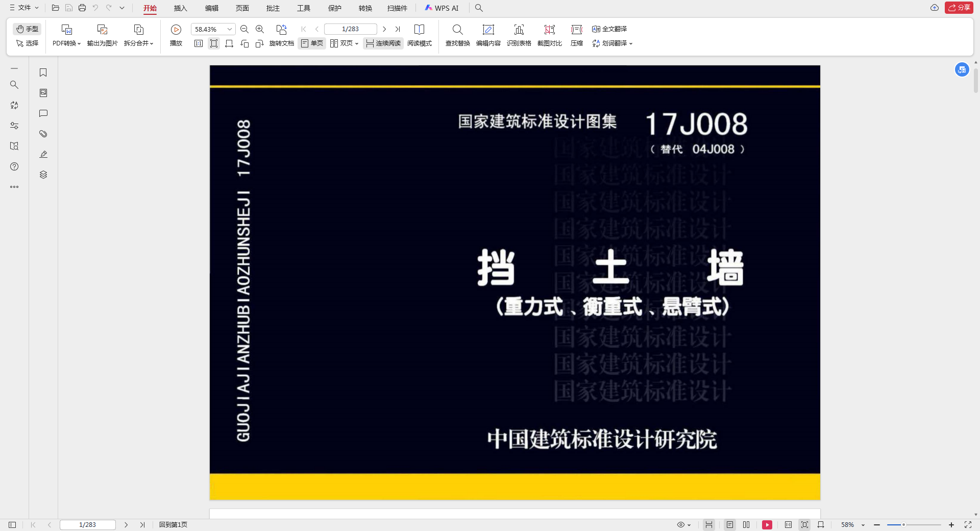Go to previous page in the toolbar

coord(317,29)
